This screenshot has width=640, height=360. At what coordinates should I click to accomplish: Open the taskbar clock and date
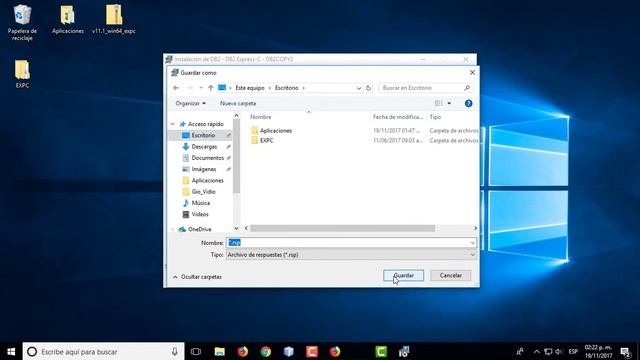pos(598,351)
